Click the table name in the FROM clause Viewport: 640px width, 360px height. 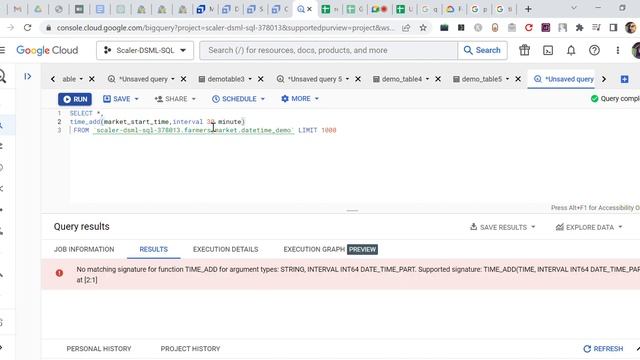pyautogui.click(x=193, y=130)
